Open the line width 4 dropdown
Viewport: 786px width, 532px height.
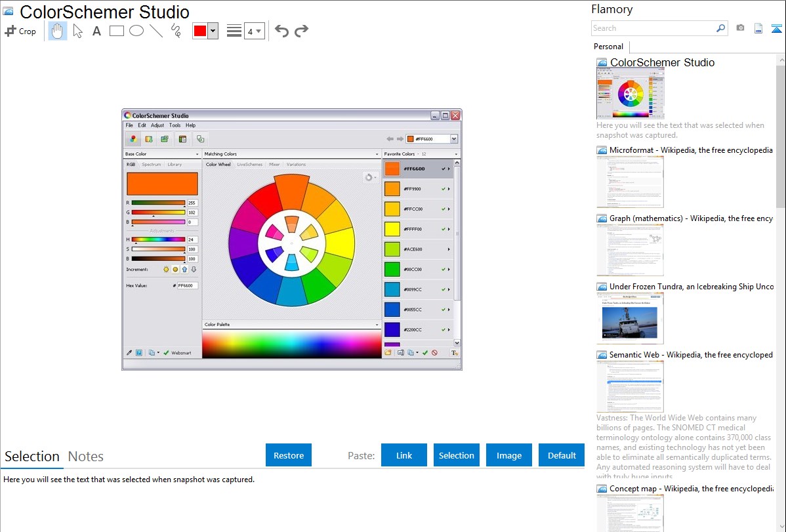pyautogui.click(x=254, y=31)
